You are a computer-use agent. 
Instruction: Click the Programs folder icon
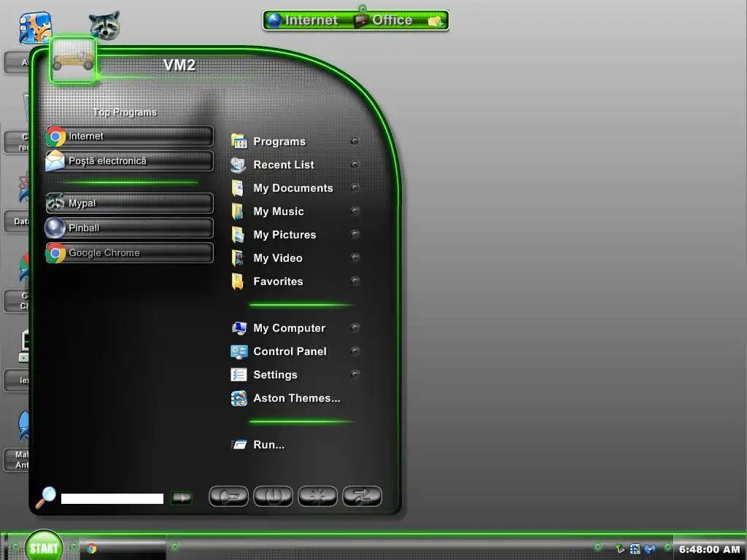tap(239, 141)
